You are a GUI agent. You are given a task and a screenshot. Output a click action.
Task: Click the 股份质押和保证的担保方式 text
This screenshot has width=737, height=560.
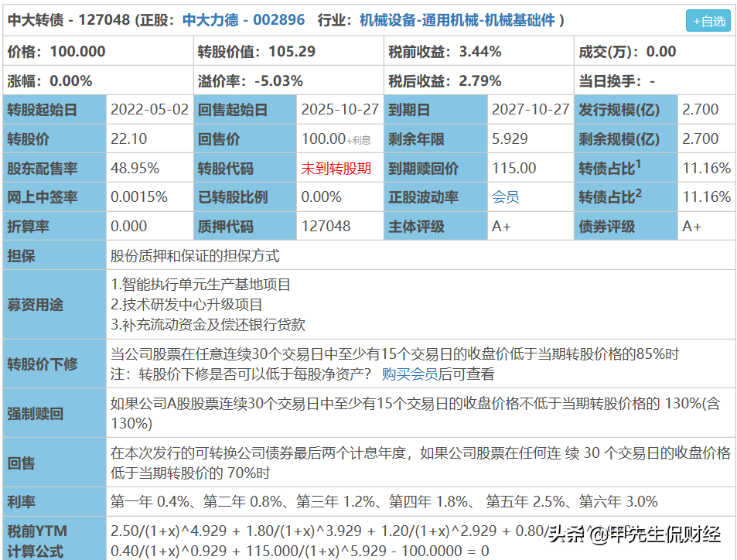195,256
